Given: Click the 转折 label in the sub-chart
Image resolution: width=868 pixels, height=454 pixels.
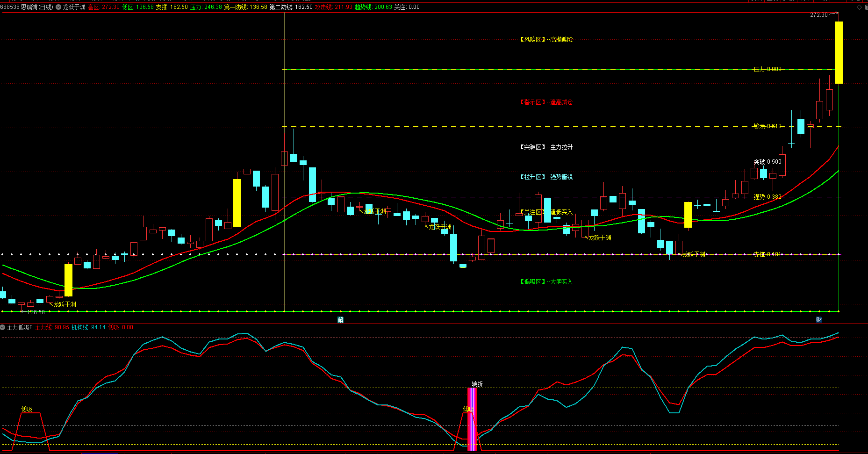Looking at the screenshot, I should click(477, 384).
